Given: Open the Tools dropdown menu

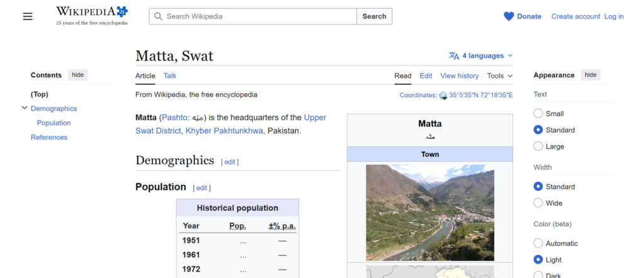Looking at the screenshot, I should 500,75.
